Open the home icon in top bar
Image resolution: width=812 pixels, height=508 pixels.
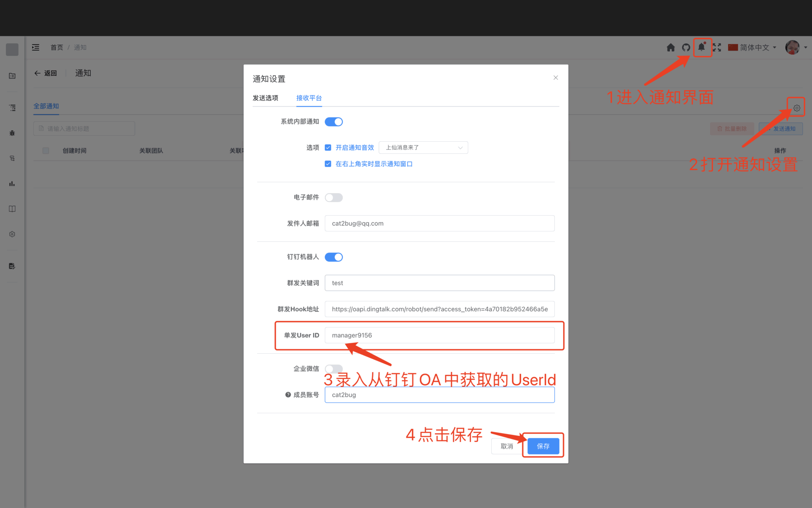(x=671, y=47)
